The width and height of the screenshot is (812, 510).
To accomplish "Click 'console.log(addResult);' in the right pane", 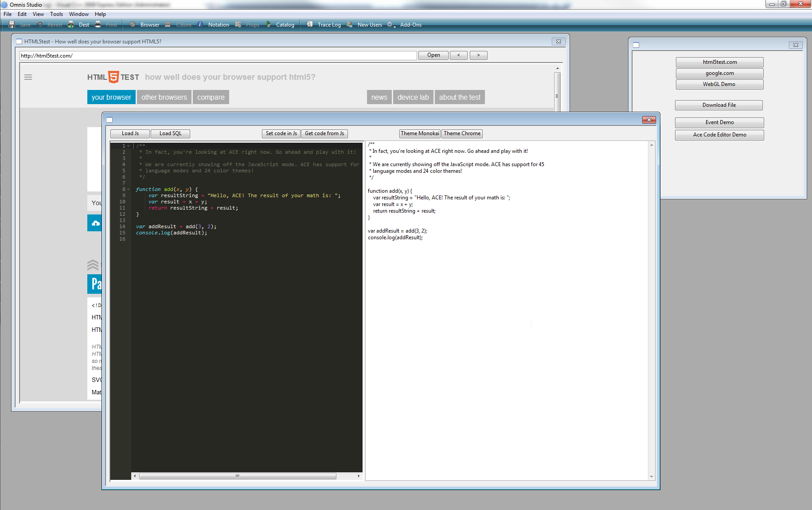I will click(395, 237).
